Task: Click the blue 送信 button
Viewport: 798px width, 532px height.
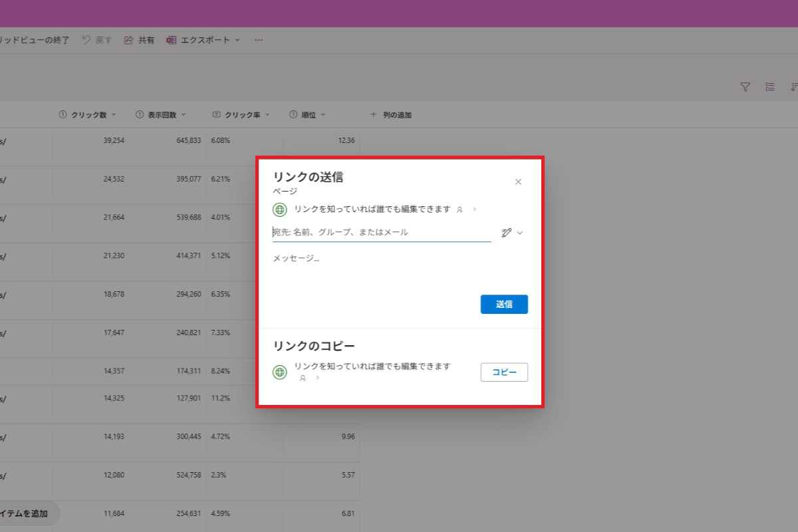Action: (x=504, y=304)
